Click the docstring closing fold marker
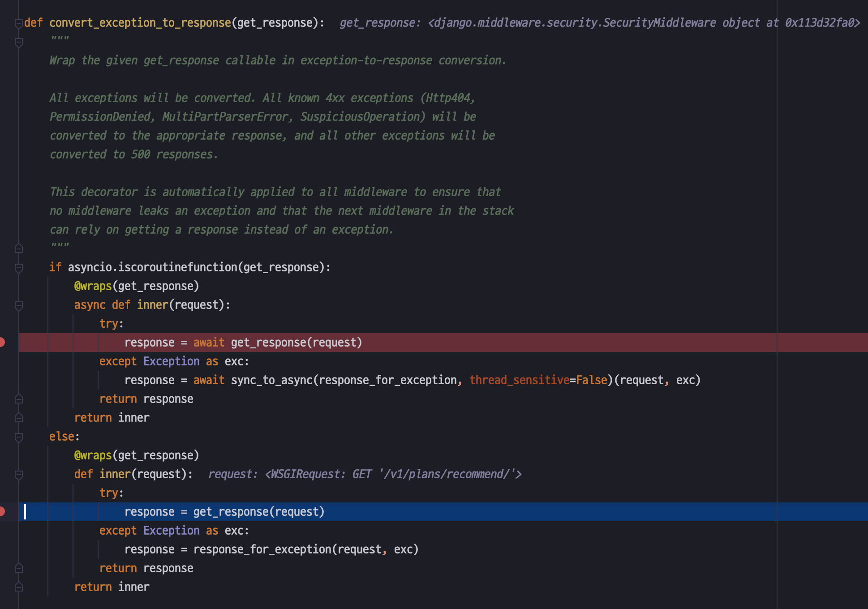The height and width of the screenshot is (609, 868). click(x=18, y=248)
